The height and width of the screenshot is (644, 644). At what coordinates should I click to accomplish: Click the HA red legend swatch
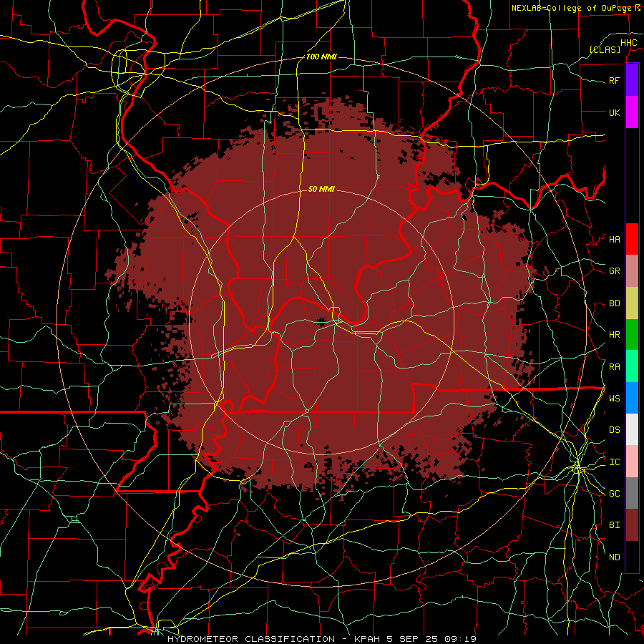coord(632,239)
